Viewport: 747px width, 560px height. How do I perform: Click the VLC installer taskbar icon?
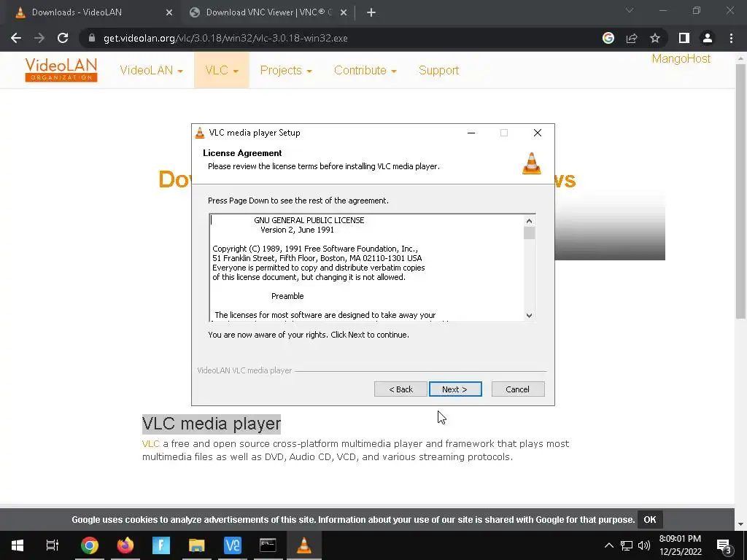pos(304,545)
